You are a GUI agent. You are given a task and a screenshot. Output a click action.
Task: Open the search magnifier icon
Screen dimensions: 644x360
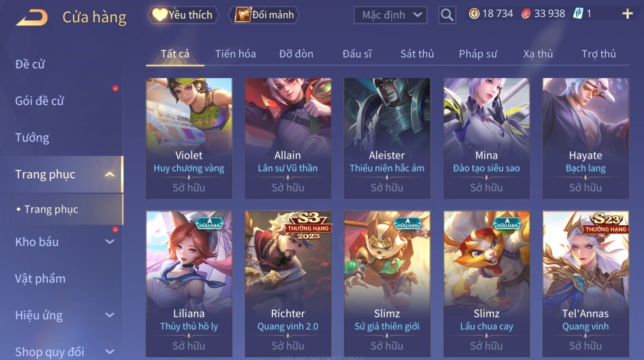pyautogui.click(x=447, y=15)
